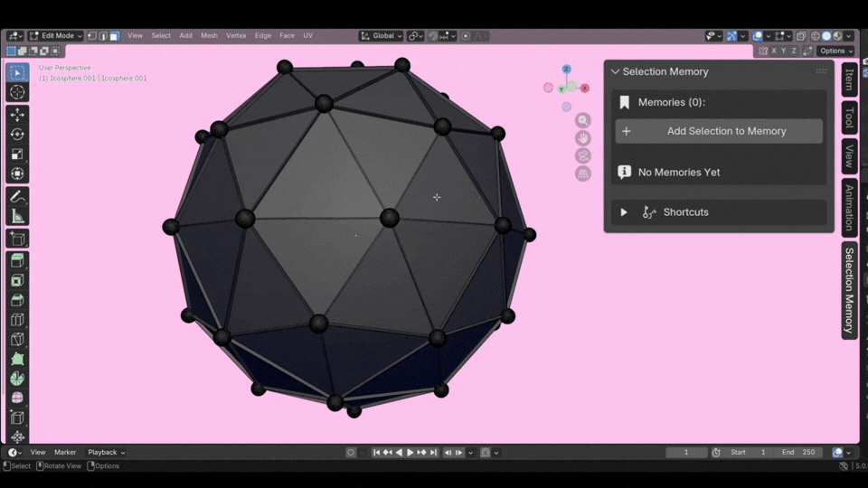Collapse the Selection Memory panel
Screen dimensions: 868x488
[615, 71]
